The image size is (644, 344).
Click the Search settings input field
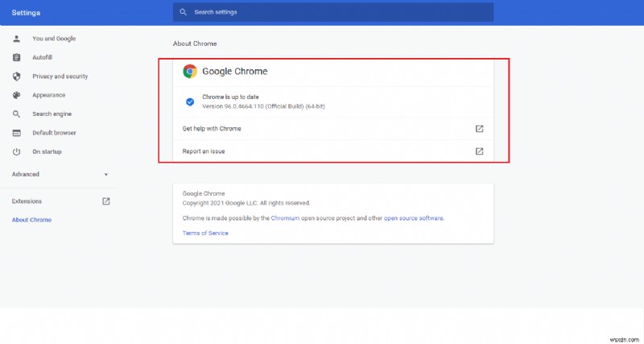point(338,13)
